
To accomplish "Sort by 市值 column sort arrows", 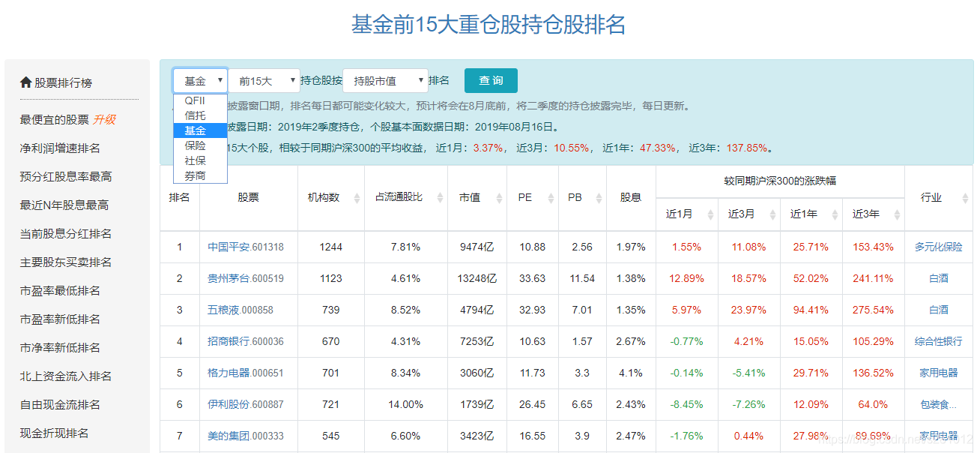I will pos(499,198).
